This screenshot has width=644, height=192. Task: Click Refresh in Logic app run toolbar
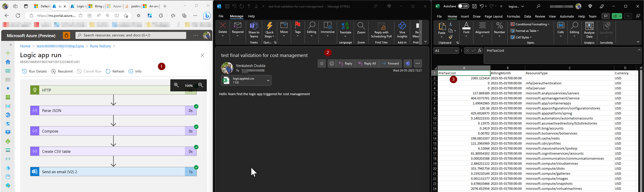click(115, 71)
